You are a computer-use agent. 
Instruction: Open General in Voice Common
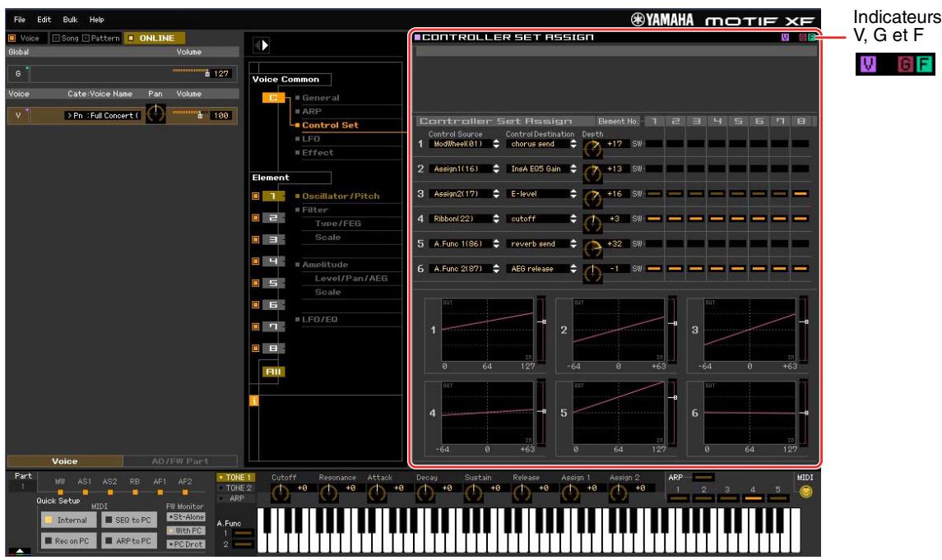click(x=321, y=97)
